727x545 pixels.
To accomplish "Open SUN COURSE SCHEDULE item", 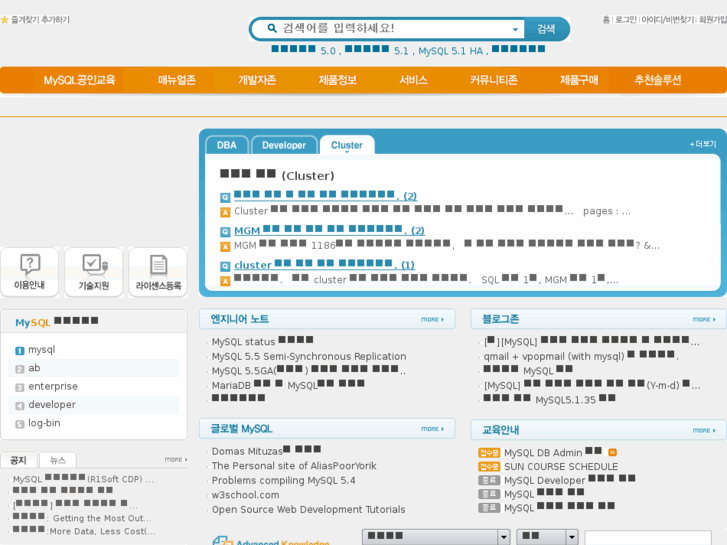I will tap(561, 467).
